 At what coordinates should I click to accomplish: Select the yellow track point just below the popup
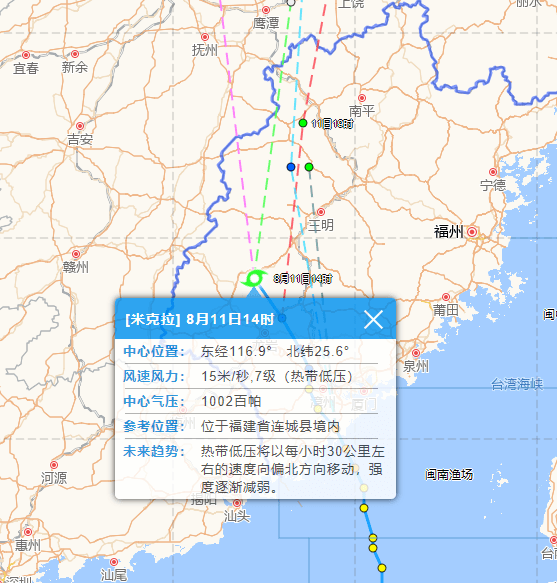click(x=364, y=508)
